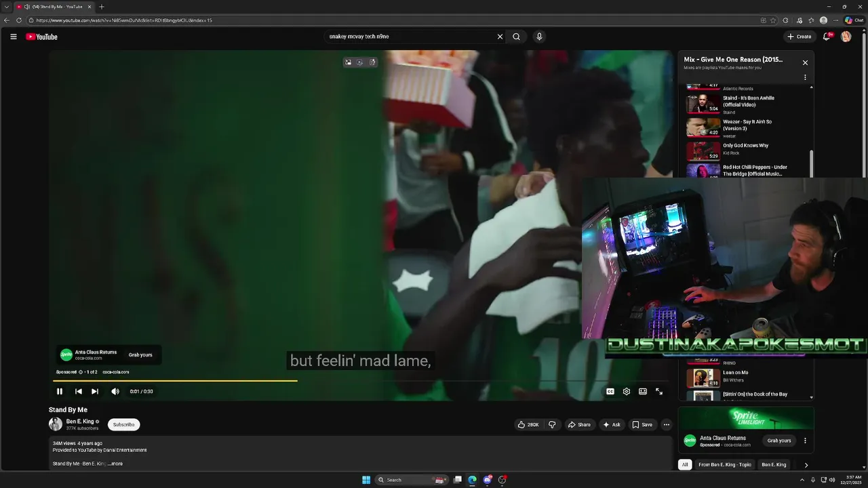Click Grab yours on the sidebar Sprite ad
Screen dimensions: 868x488
(779, 441)
